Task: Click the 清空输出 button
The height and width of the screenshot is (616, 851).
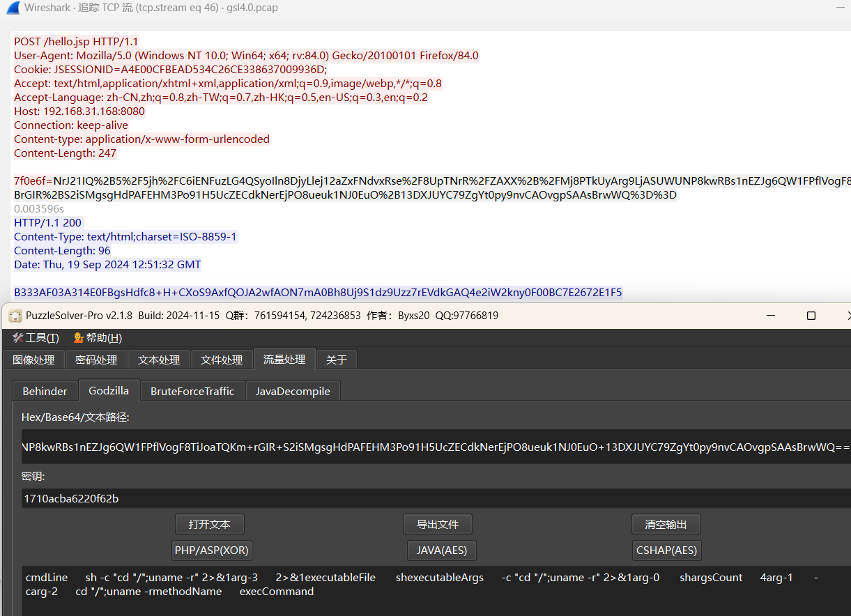Action: click(x=666, y=524)
